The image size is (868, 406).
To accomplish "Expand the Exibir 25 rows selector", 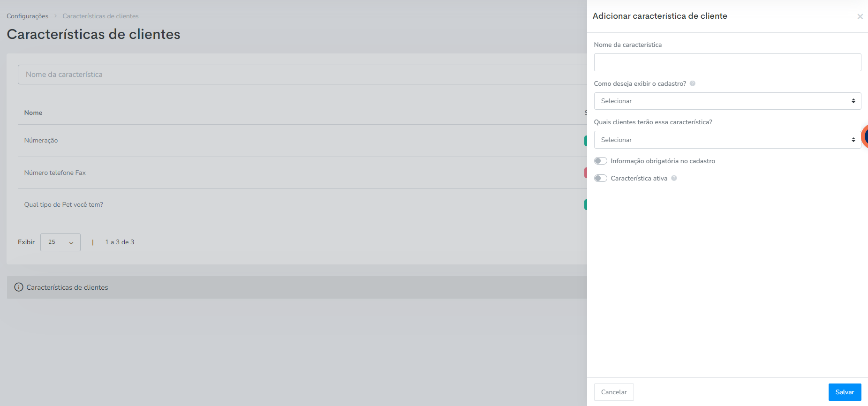I will point(60,242).
